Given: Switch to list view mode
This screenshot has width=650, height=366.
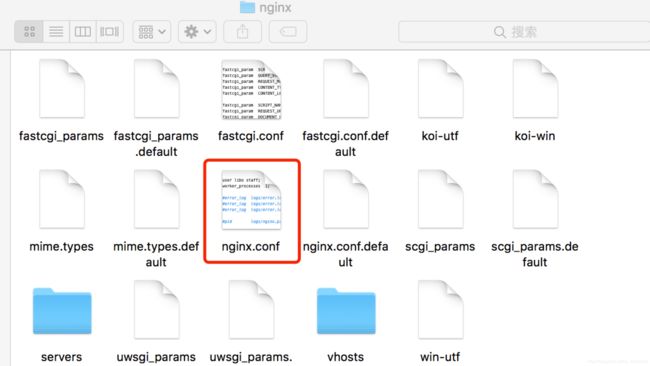Looking at the screenshot, I should click(56, 32).
